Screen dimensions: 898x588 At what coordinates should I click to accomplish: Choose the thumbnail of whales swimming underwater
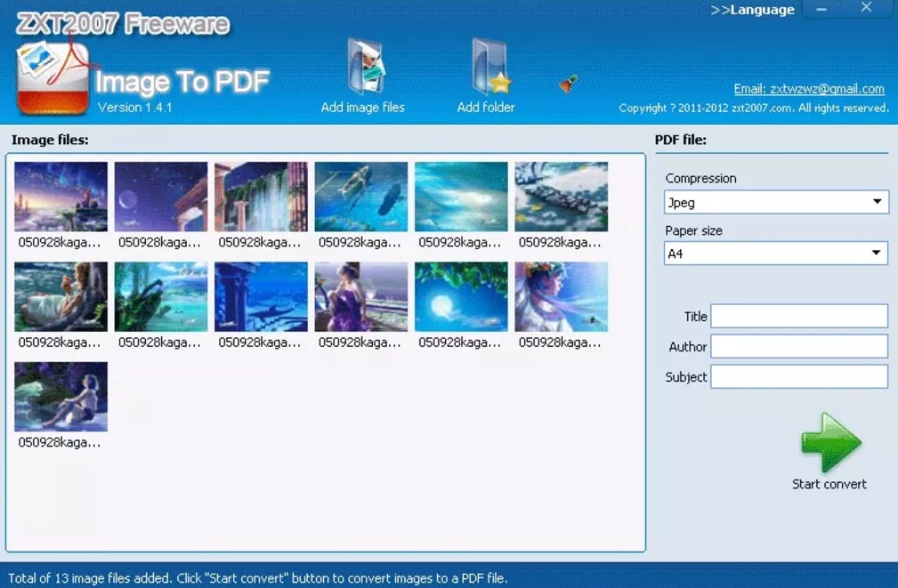click(x=360, y=197)
